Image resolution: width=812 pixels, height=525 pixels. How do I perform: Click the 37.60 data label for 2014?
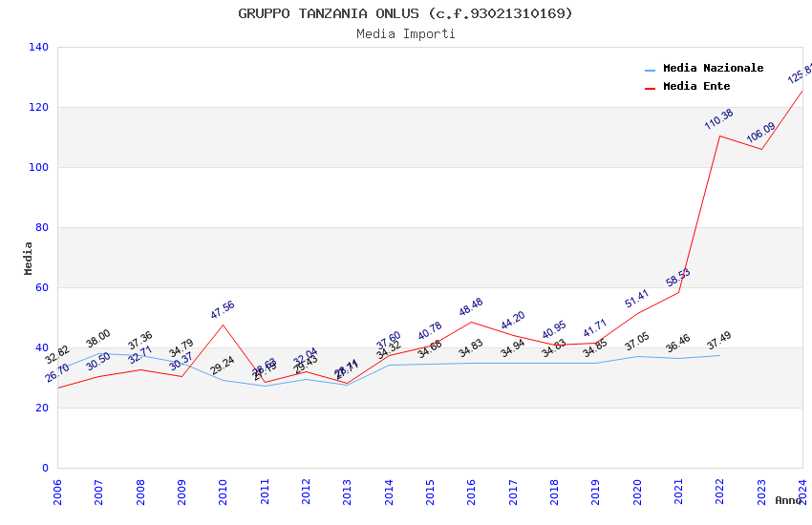click(x=389, y=341)
